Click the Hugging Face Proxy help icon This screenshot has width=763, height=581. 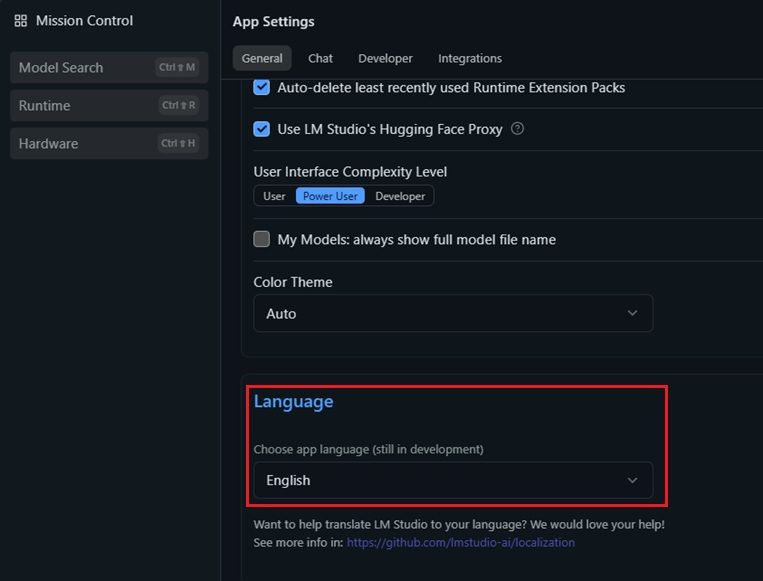pos(517,129)
